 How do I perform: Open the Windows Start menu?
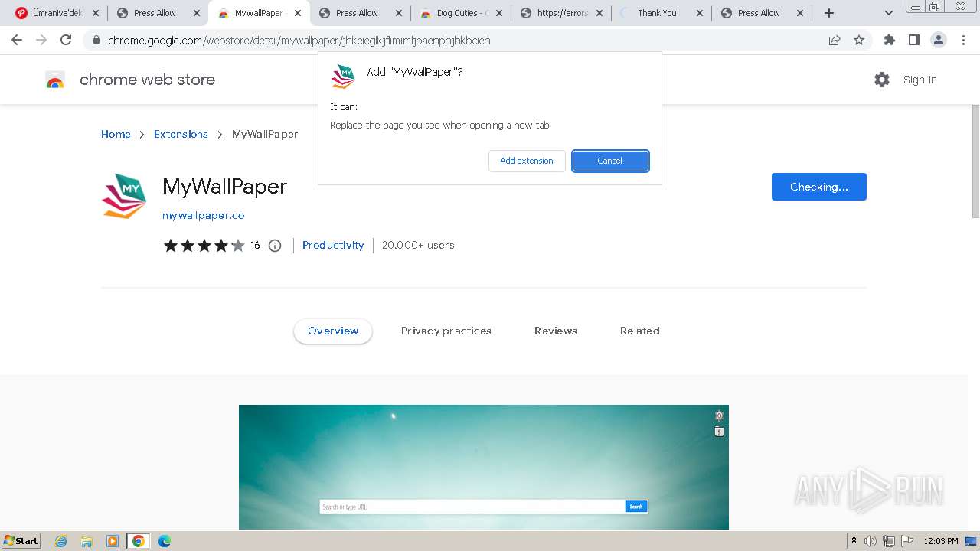tap(21, 540)
